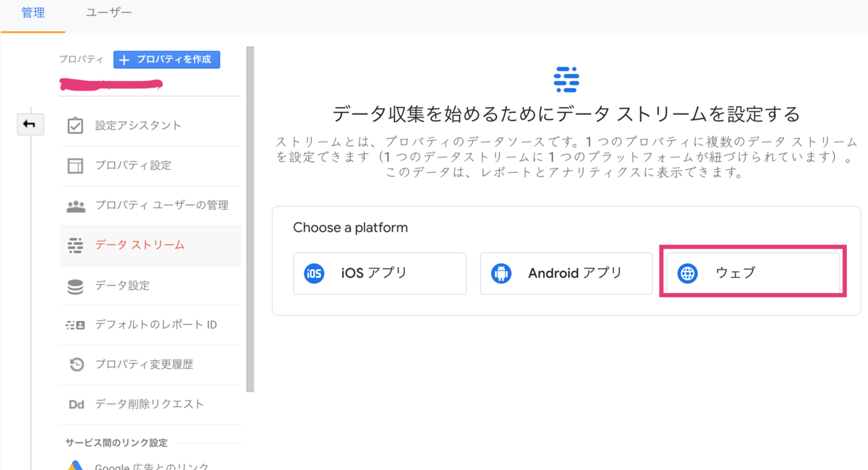Click the back arrow collapse button
This screenshot has height=470, width=868.
coord(30,124)
